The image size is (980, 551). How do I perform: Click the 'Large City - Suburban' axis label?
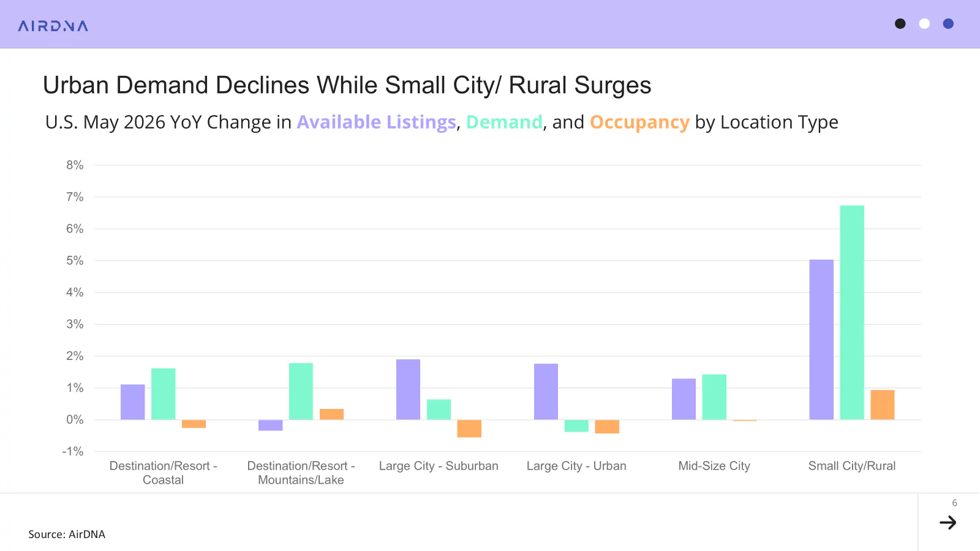[439, 466]
